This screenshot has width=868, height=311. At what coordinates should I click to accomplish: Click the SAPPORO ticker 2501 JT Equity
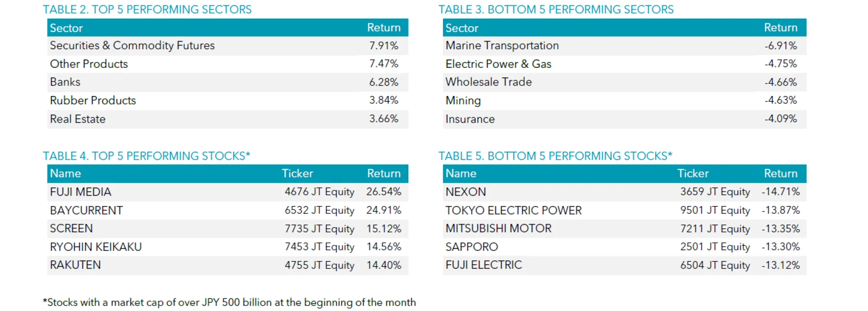[x=715, y=247]
